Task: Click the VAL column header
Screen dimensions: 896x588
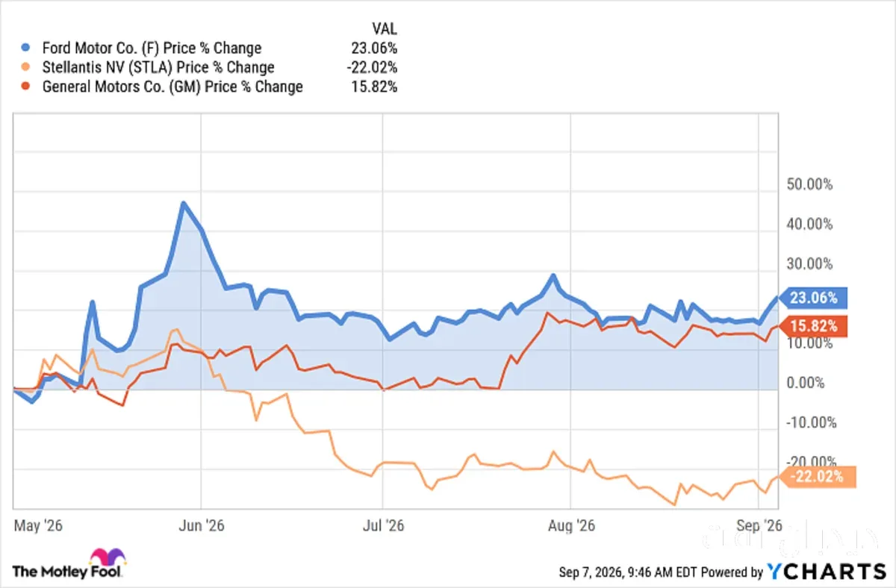Action: tap(385, 29)
